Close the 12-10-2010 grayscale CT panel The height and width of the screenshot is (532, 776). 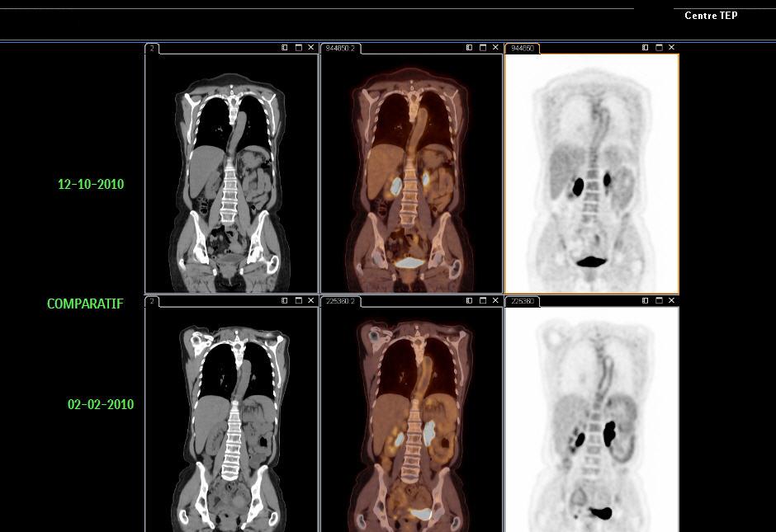click(x=310, y=48)
